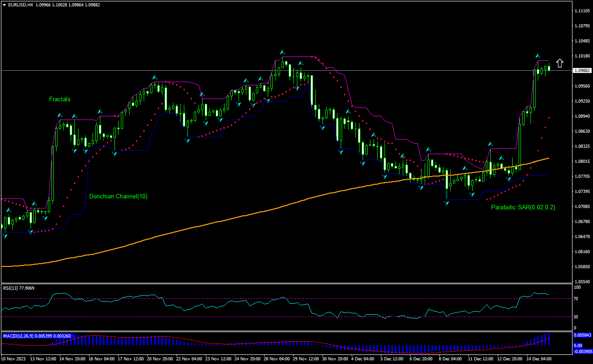
Task: Click the large white up arrow sign
Action: click(x=559, y=63)
